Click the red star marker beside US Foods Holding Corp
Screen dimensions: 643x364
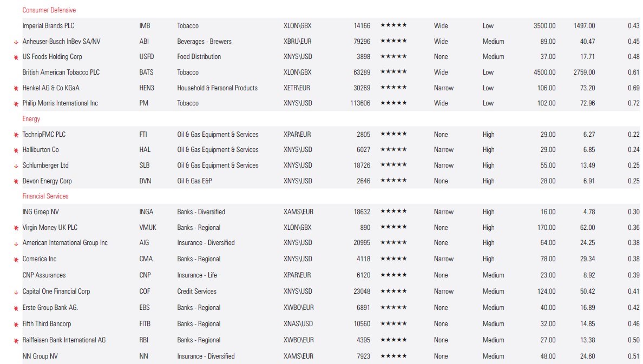pyautogui.click(x=16, y=57)
